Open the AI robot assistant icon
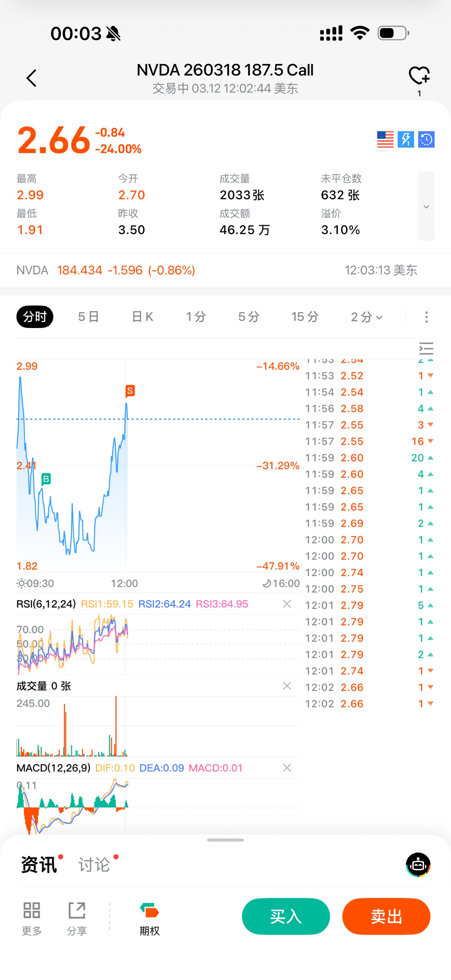The width and height of the screenshot is (451, 980). [418, 864]
